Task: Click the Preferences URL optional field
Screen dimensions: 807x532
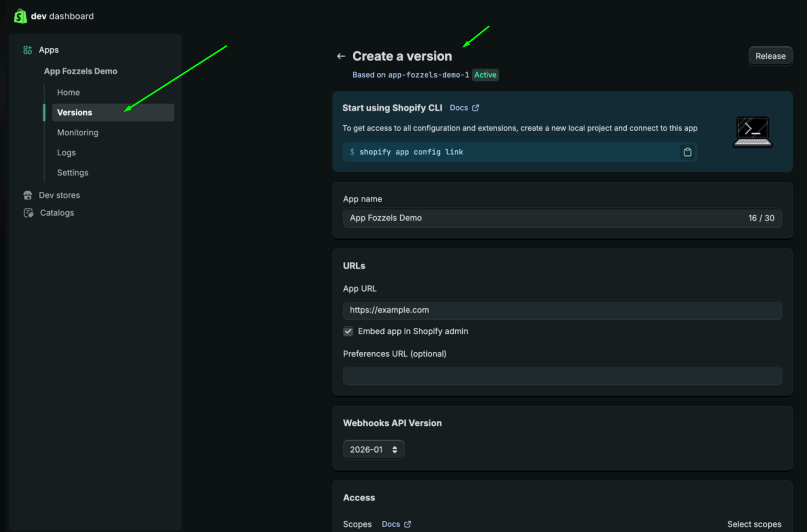Action: (x=563, y=376)
